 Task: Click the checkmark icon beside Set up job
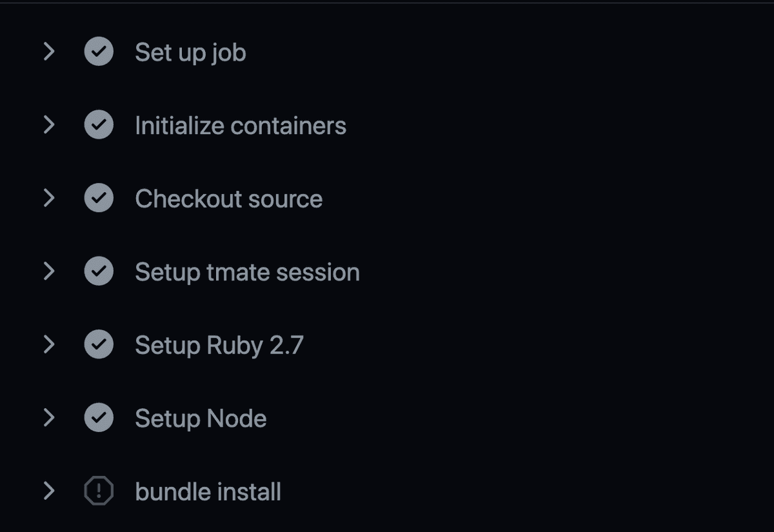tap(98, 52)
